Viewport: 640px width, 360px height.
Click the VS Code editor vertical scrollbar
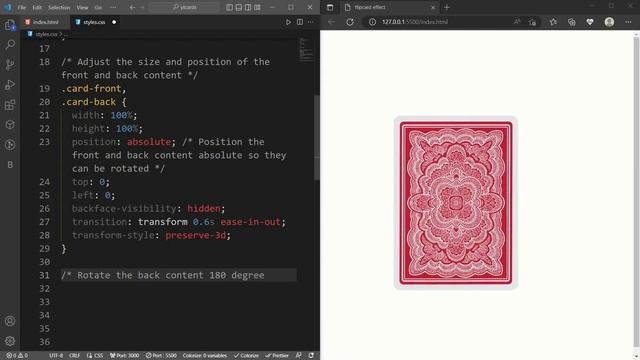tap(317, 137)
